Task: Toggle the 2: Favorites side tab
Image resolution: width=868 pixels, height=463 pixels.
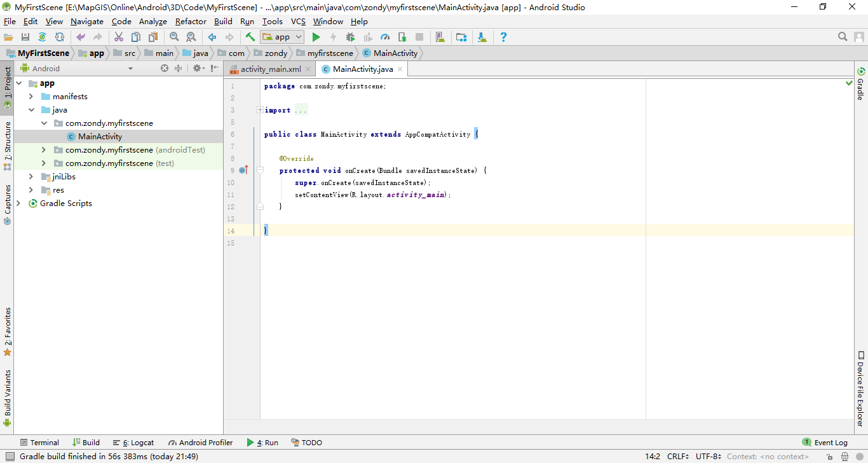Action: [x=7, y=332]
